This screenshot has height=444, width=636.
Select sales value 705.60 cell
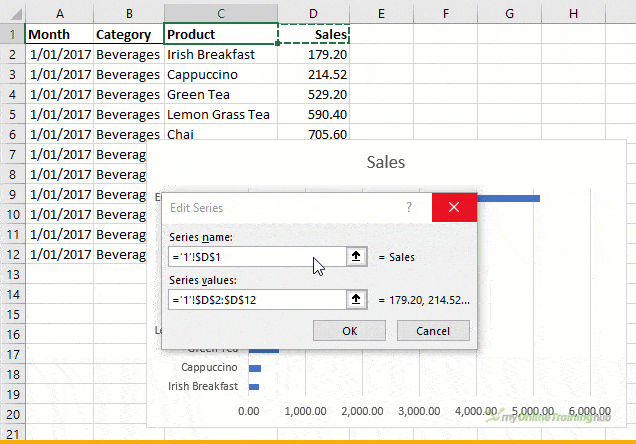(x=314, y=133)
